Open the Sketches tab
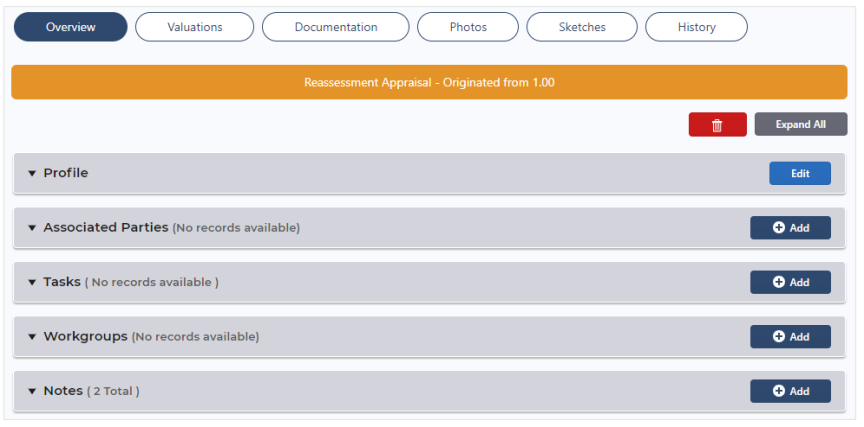The height and width of the screenshot is (427, 864). [582, 27]
